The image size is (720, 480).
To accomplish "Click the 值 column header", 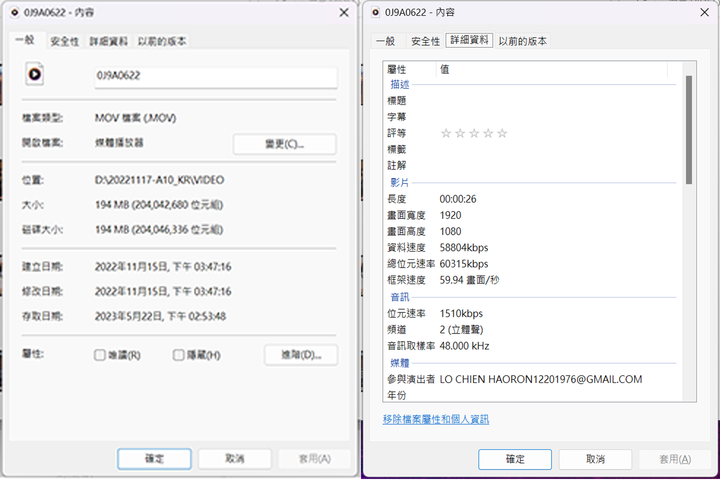I will click(x=552, y=69).
